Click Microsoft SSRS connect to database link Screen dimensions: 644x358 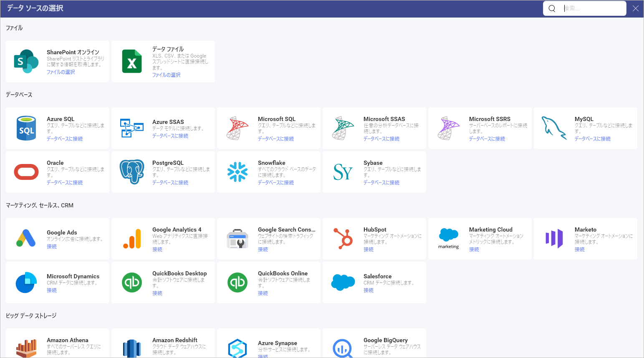[x=487, y=139]
